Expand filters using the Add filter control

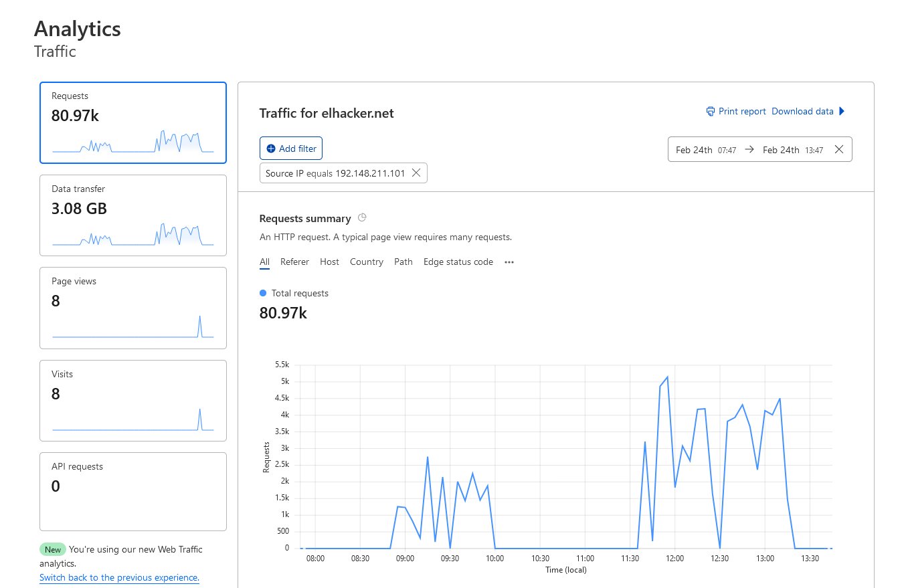[290, 148]
